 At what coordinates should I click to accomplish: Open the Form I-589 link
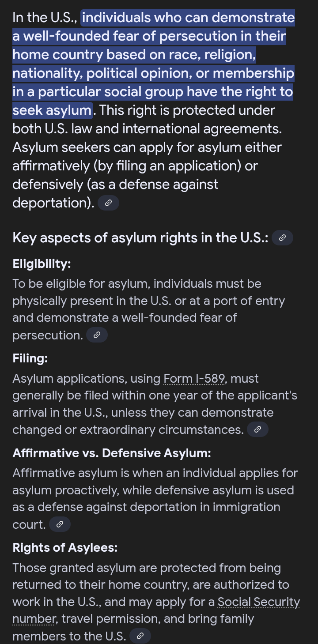tap(195, 379)
